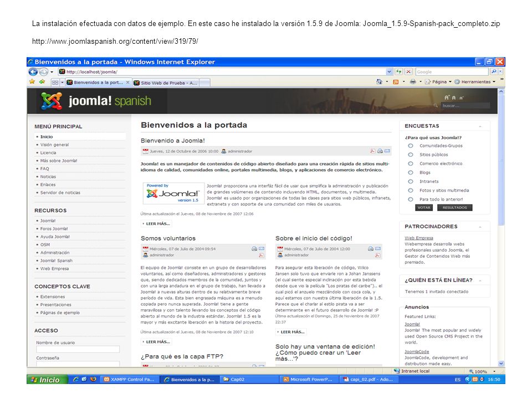Image resolution: width=532 pixels, height=399 pixels.
Task: Print the Somos voluntarios article
Action: click(x=254, y=249)
